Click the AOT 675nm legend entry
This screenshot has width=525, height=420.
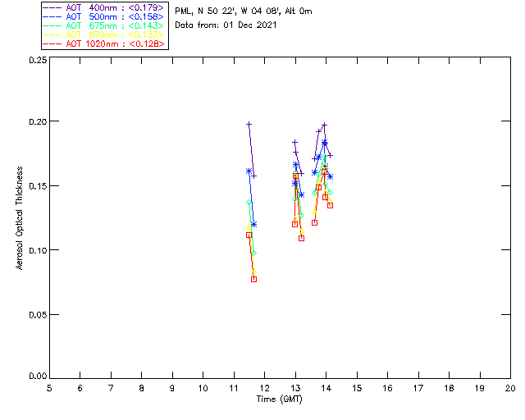104,25
